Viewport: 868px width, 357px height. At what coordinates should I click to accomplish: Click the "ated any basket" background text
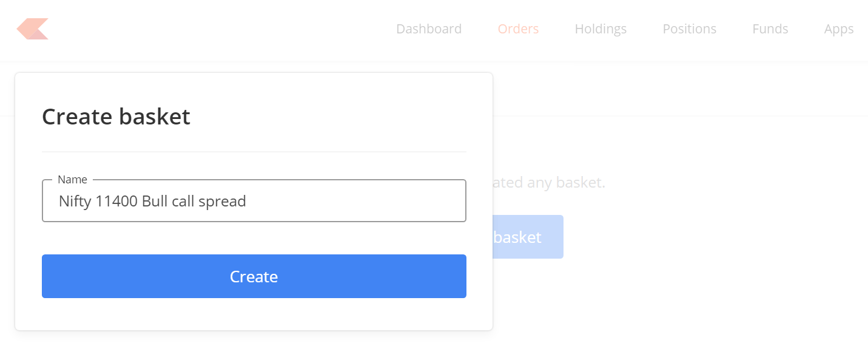(x=549, y=182)
